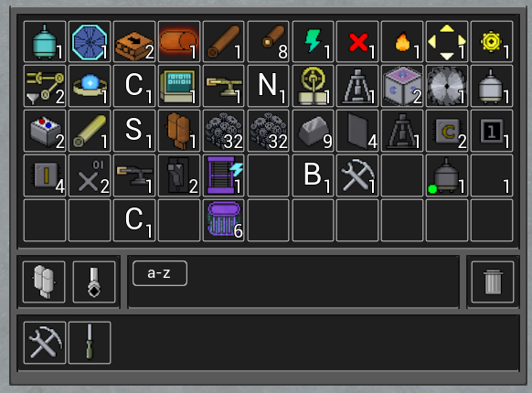Select the yellow gear item
The image size is (532, 393).
(492, 41)
